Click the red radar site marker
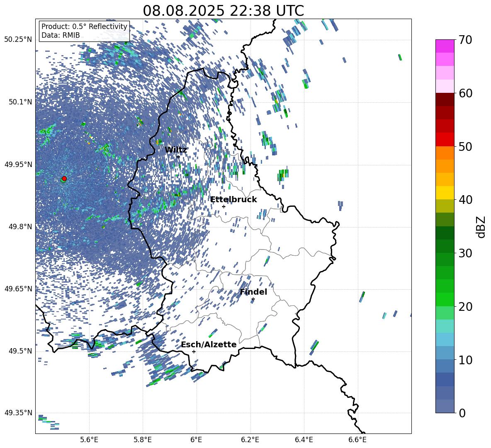Screen dimensions: 491x448 coord(64,179)
